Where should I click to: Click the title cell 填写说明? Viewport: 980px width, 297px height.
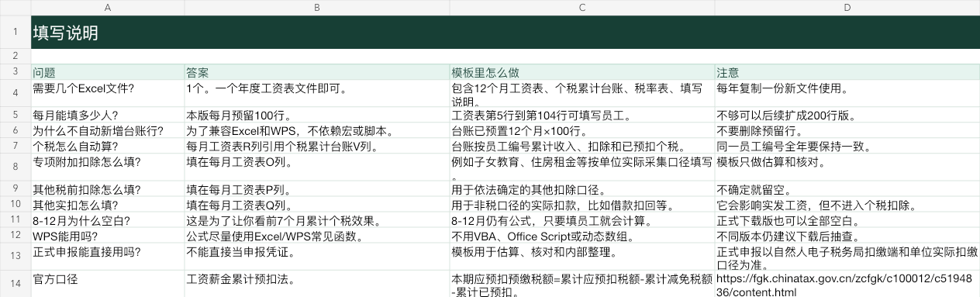point(506,33)
